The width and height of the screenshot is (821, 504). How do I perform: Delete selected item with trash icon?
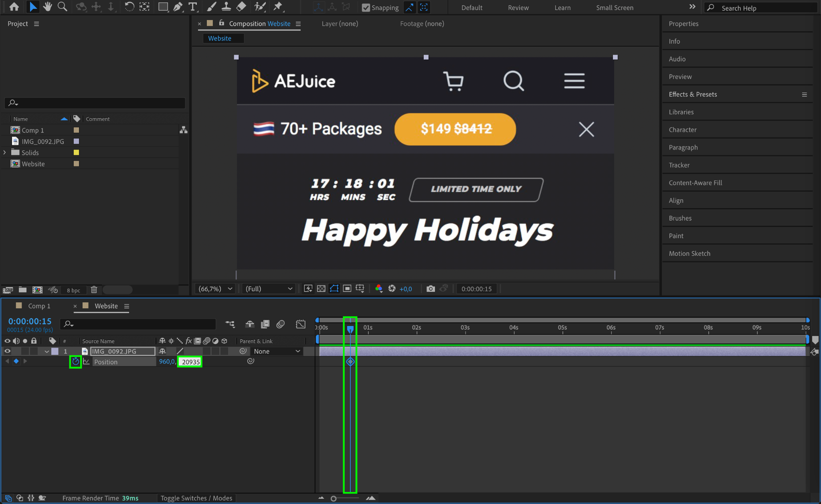tap(94, 289)
